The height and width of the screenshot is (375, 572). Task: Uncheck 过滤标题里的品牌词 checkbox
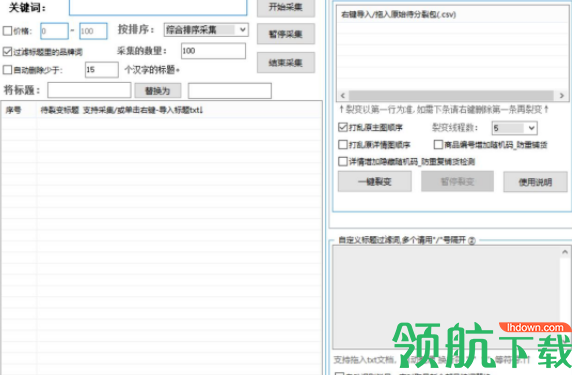7,51
